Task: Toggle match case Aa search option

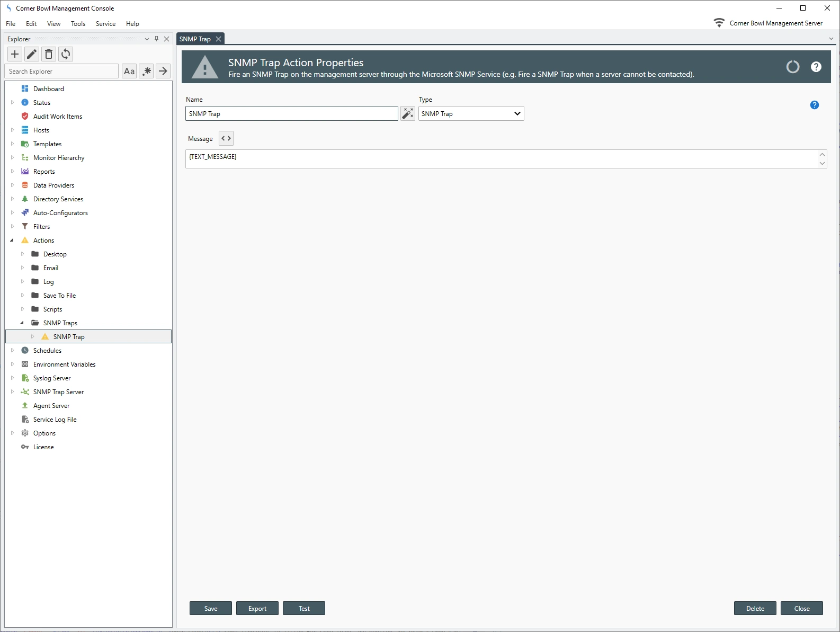Action: (129, 71)
